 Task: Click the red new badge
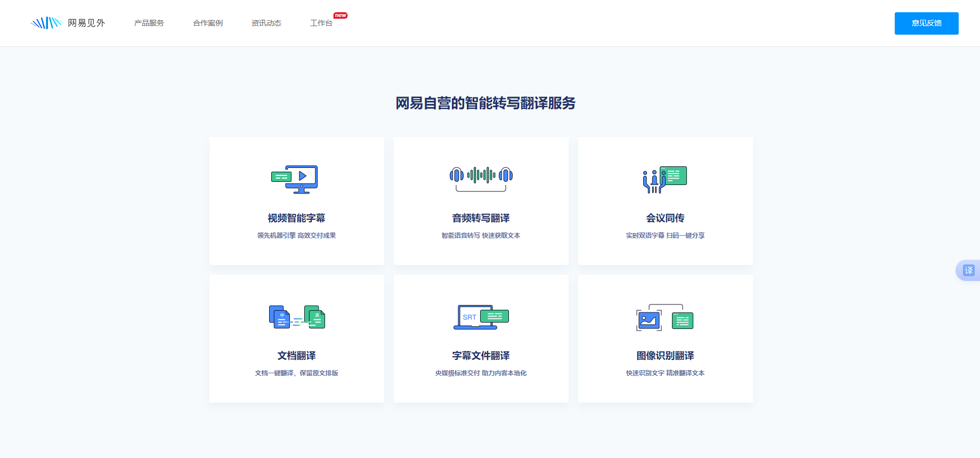[x=341, y=15]
